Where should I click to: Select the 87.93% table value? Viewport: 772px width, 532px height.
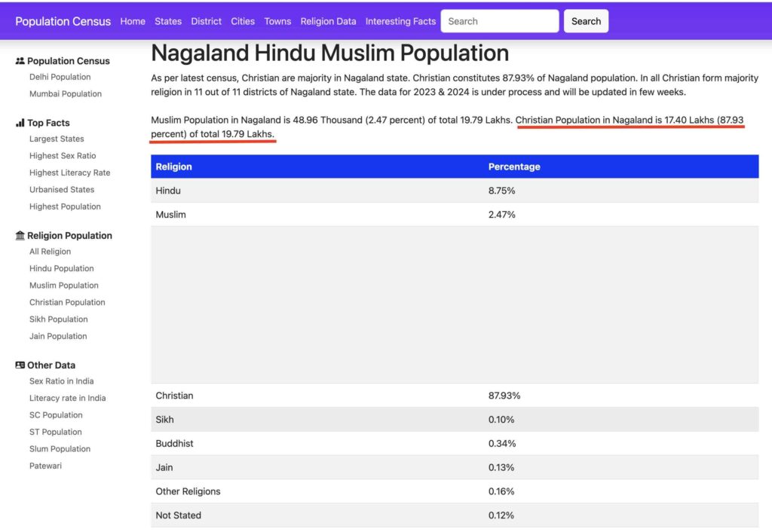(x=504, y=396)
